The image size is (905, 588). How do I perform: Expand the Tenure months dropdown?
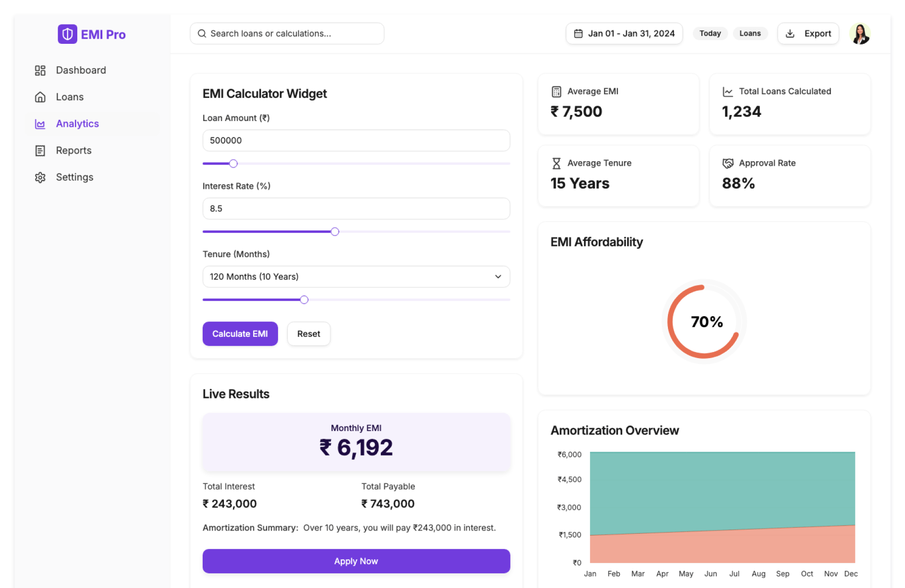[x=356, y=277]
